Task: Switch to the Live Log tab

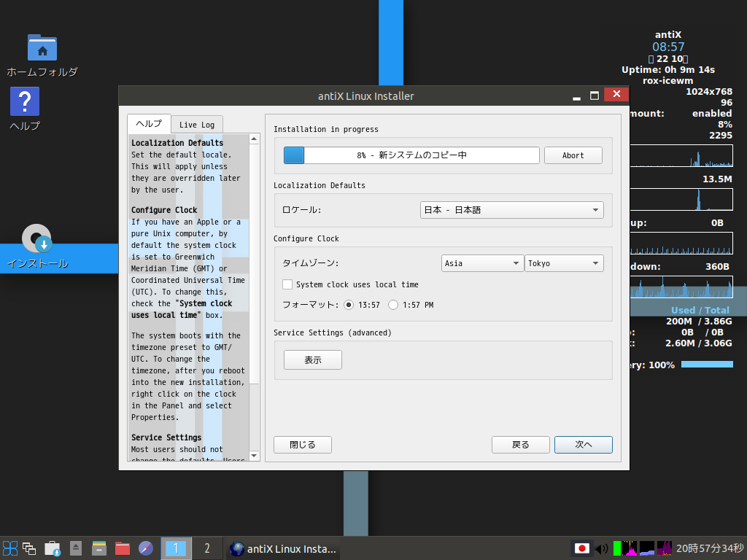Action: (197, 125)
